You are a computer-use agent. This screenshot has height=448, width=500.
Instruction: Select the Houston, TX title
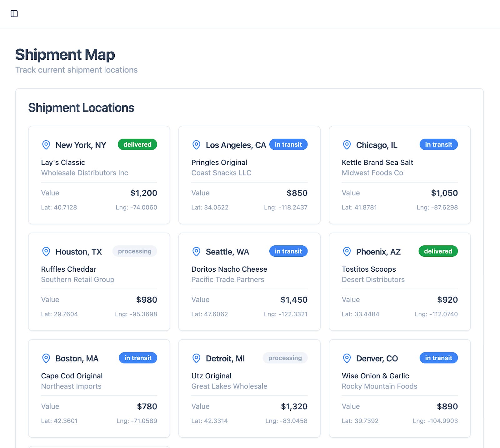79,252
